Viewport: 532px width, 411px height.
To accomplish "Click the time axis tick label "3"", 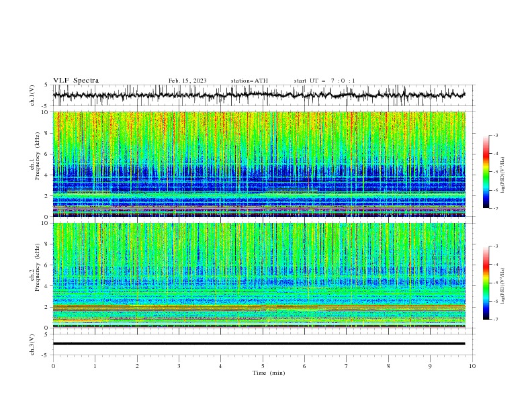I will [179, 366].
